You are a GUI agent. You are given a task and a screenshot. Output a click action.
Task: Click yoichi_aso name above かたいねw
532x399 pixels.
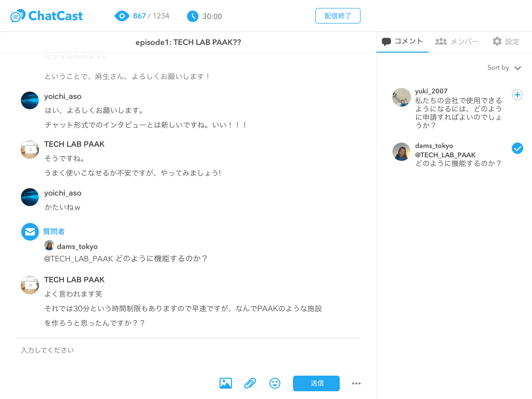pyautogui.click(x=63, y=193)
